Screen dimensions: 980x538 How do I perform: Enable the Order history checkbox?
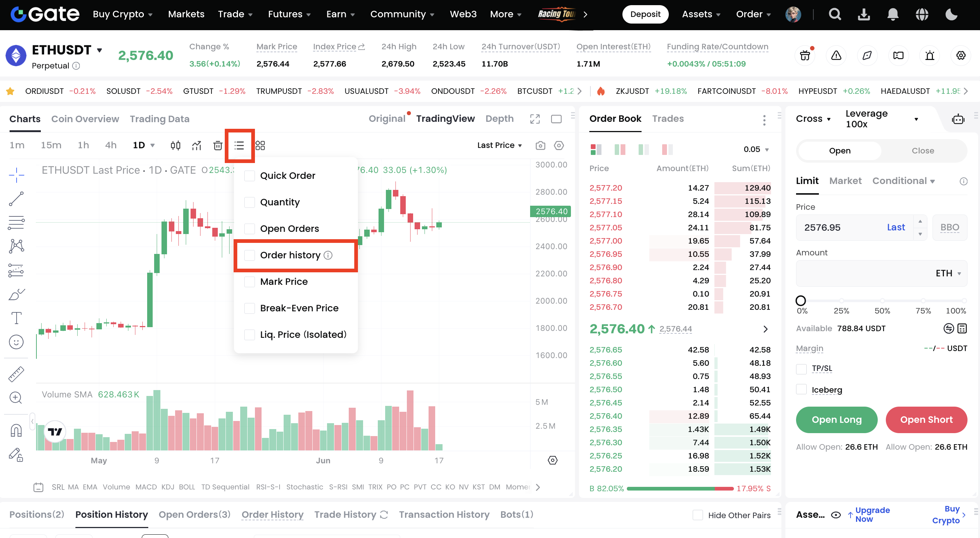[x=249, y=255]
